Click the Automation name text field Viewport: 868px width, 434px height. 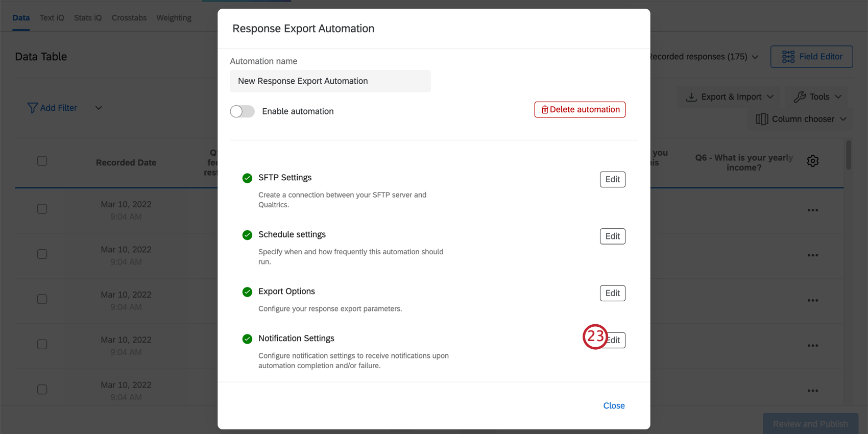click(x=330, y=81)
